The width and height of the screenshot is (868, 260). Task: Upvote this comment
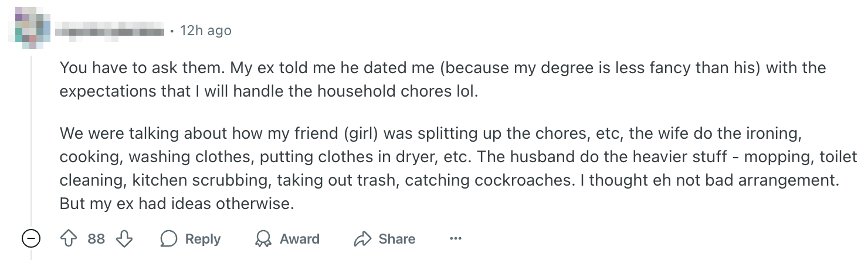click(69, 239)
